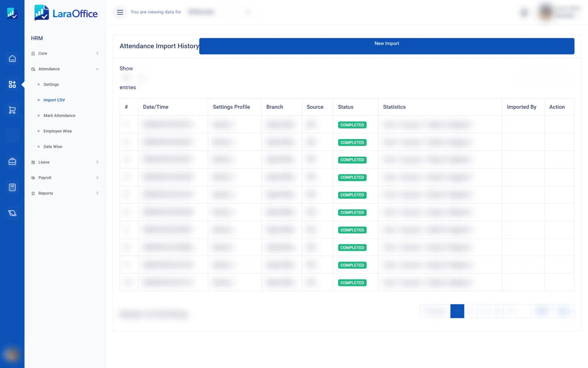Click the HRM section title
Image resolution: width=588 pixels, height=368 pixels.
[x=37, y=38]
